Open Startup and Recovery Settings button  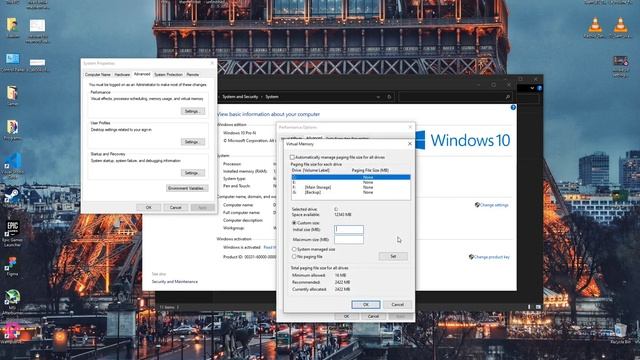[193, 173]
